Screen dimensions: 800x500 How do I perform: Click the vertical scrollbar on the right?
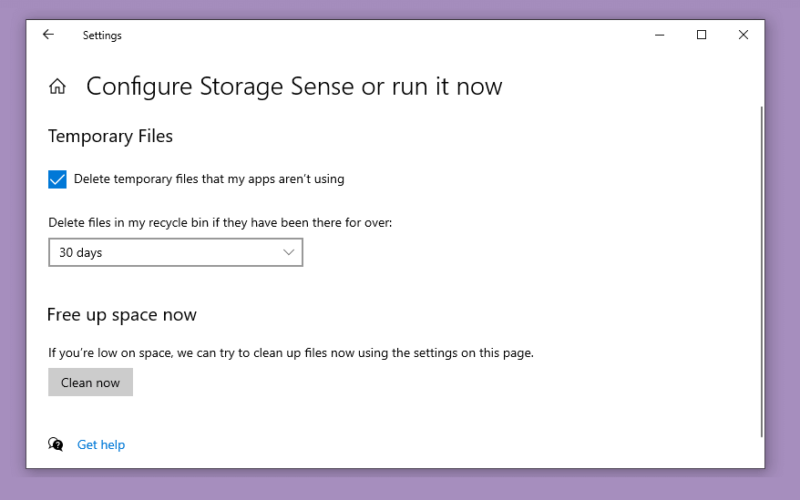(x=762, y=271)
